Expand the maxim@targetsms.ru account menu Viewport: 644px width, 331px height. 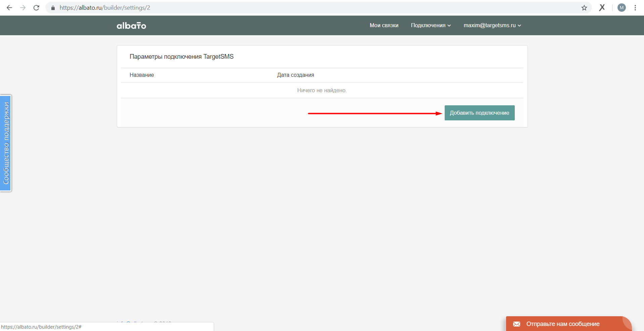(x=492, y=25)
